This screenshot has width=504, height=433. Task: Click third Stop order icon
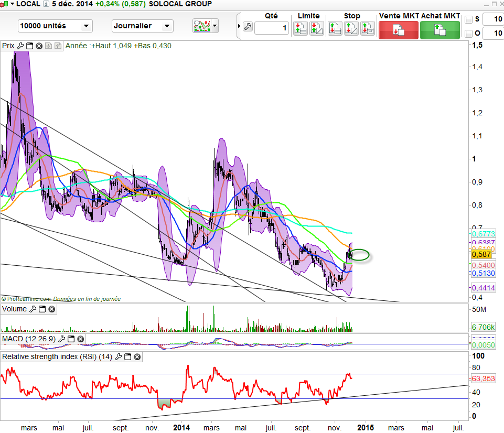368,28
